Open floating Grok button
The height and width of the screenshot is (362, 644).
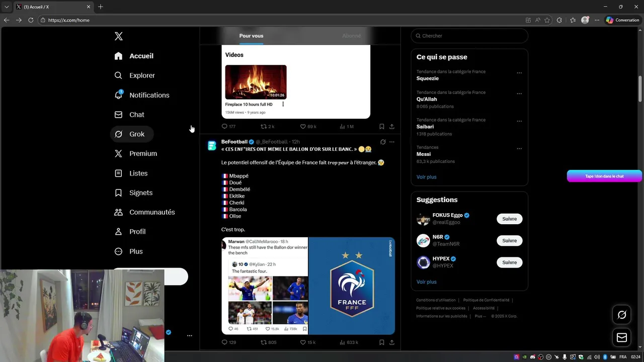click(622, 315)
